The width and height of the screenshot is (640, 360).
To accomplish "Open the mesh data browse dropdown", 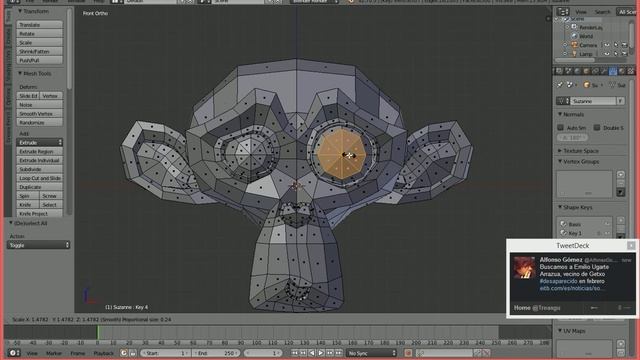I will pyautogui.click(x=563, y=101).
